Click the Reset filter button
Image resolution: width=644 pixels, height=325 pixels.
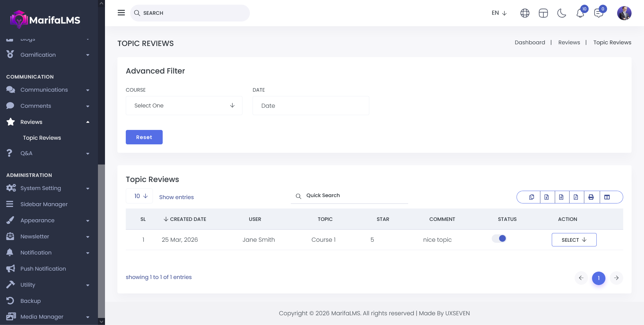pyautogui.click(x=144, y=137)
